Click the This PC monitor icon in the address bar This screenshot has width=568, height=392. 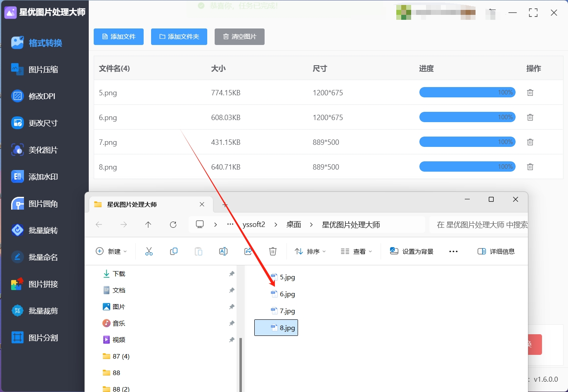click(x=200, y=224)
